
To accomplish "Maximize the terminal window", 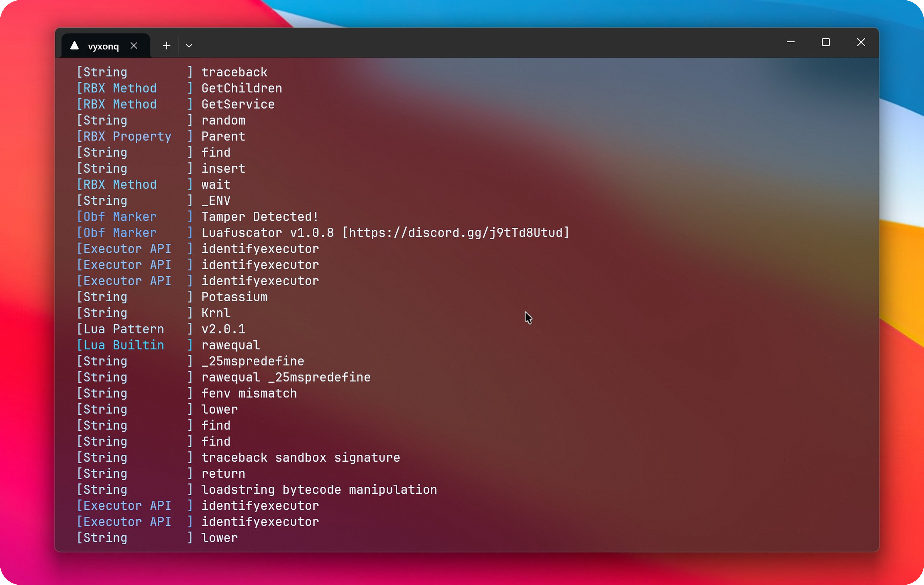I will (826, 42).
